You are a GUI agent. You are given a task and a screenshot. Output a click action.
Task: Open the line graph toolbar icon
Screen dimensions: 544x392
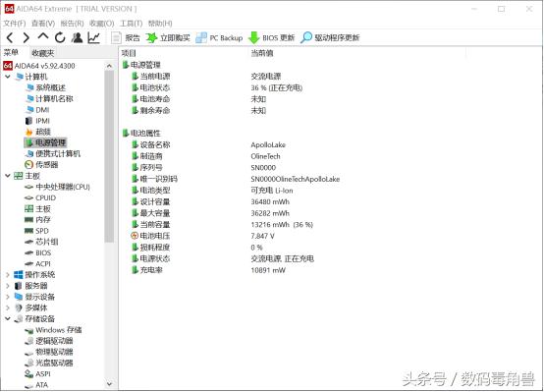(94, 37)
